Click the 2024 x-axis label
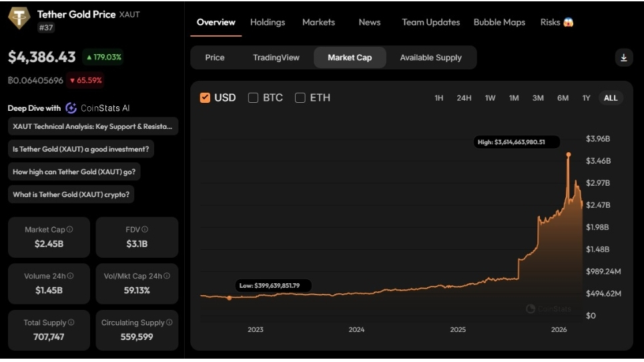The image size is (644, 362). (x=356, y=329)
